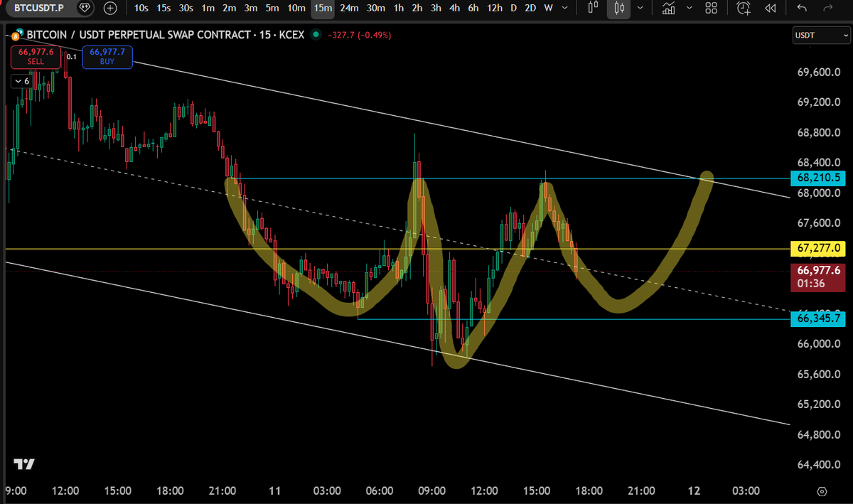This screenshot has height=504, width=853.
Task: Click the date label 11 on the time axis
Action: point(275,490)
